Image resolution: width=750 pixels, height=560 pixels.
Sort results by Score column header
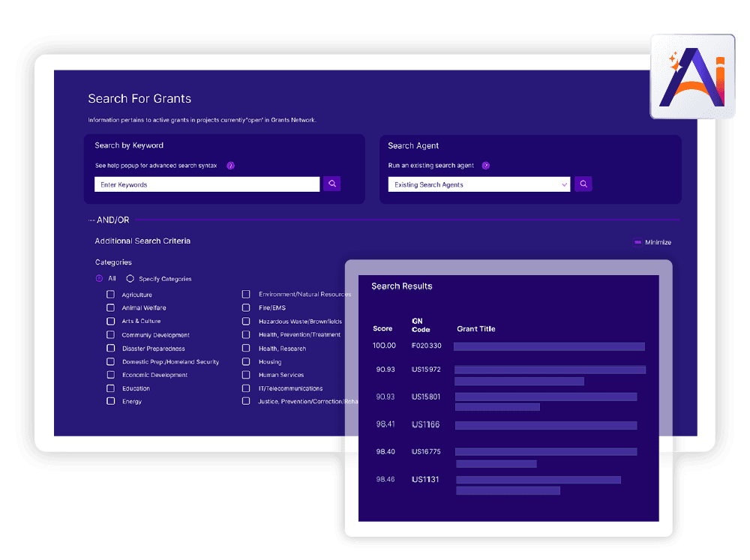coord(382,329)
